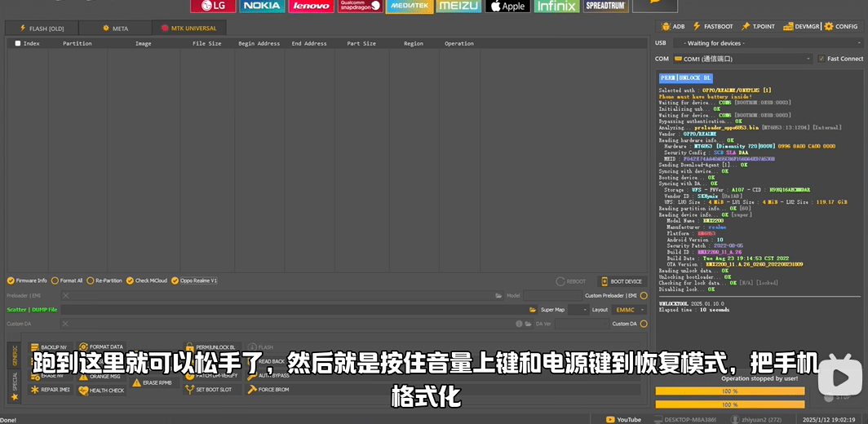Open the ADB panel

[672, 26]
